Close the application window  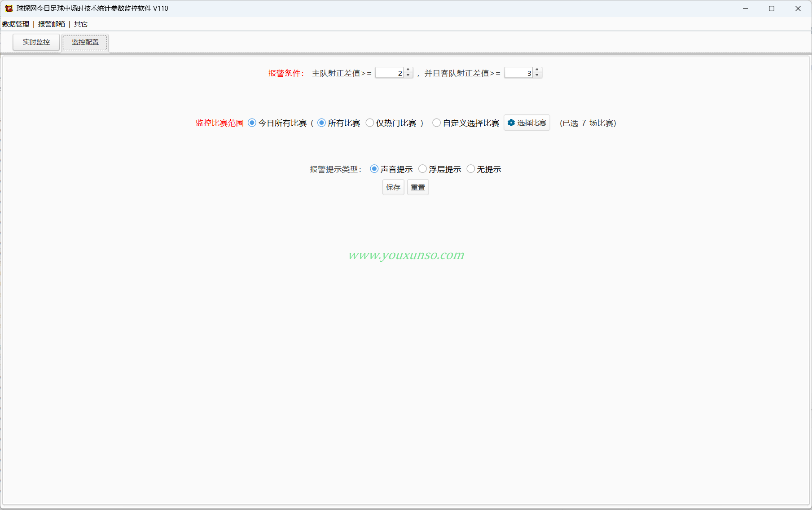tap(798, 9)
